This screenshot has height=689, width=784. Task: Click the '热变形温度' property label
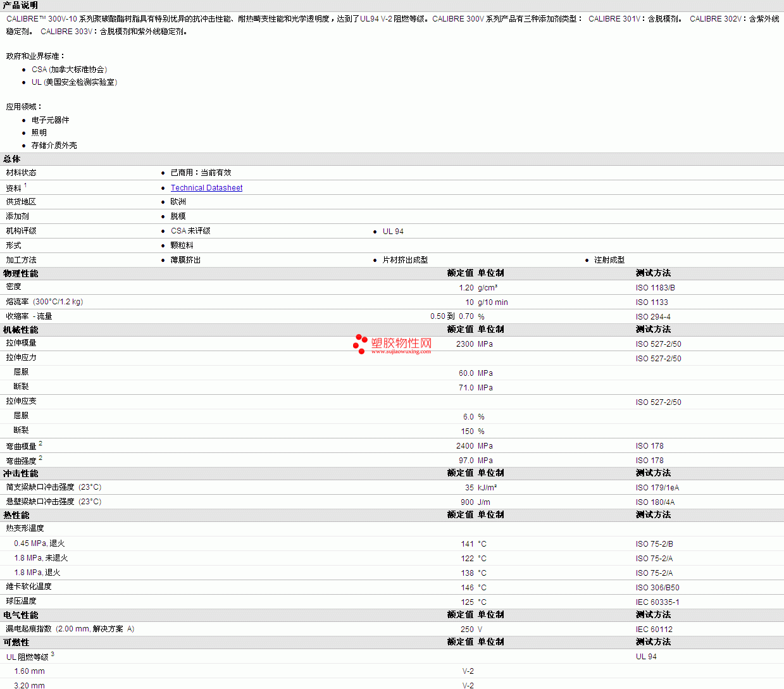point(25,528)
